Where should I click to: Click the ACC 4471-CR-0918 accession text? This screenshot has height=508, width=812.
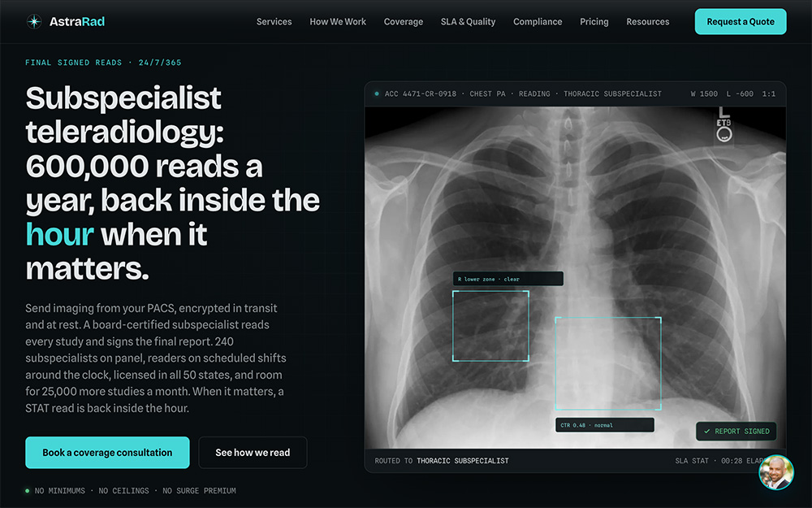click(x=421, y=93)
